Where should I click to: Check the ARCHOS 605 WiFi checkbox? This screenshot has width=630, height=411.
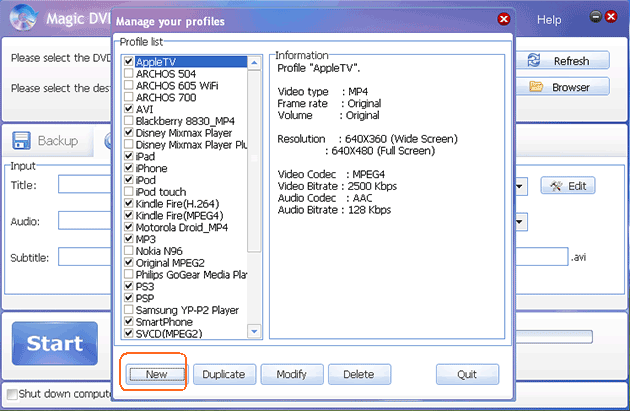pyautogui.click(x=129, y=85)
